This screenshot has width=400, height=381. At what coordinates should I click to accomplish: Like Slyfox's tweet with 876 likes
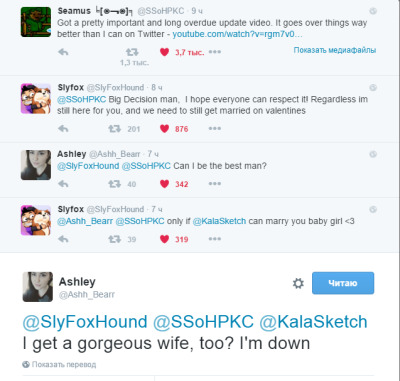(164, 129)
